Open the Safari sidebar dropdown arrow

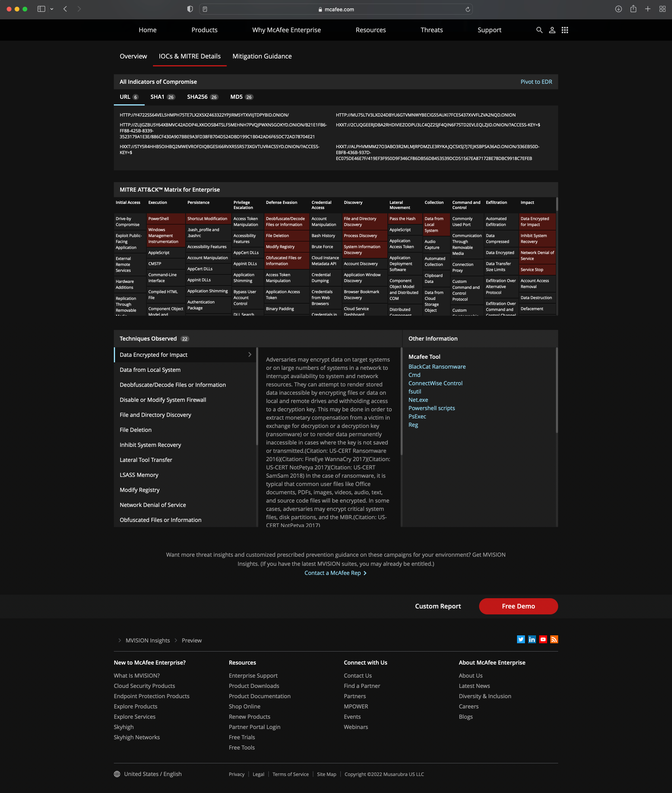click(x=52, y=9)
